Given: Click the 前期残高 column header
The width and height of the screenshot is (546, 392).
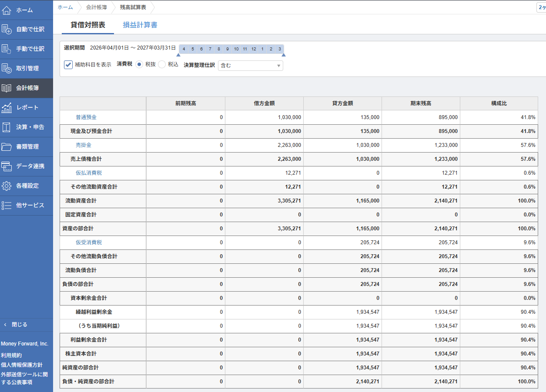Looking at the screenshot, I should (186, 103).
